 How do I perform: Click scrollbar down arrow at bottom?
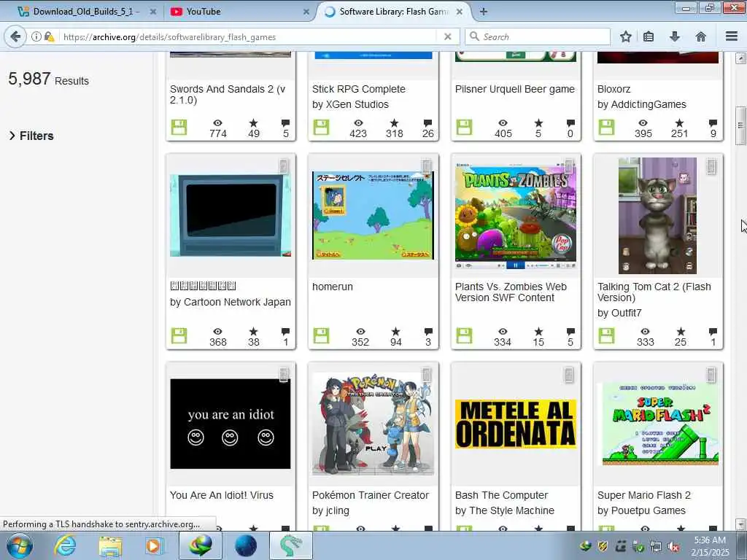pos(740,524)
